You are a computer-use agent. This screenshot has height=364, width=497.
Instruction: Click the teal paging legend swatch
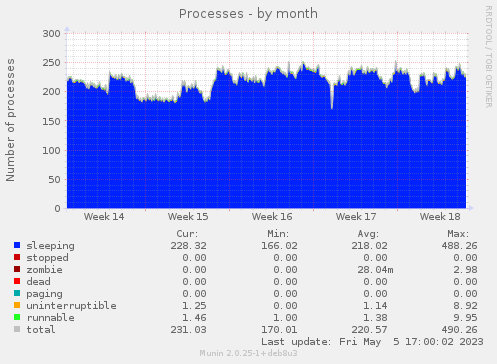click(17, 293)
